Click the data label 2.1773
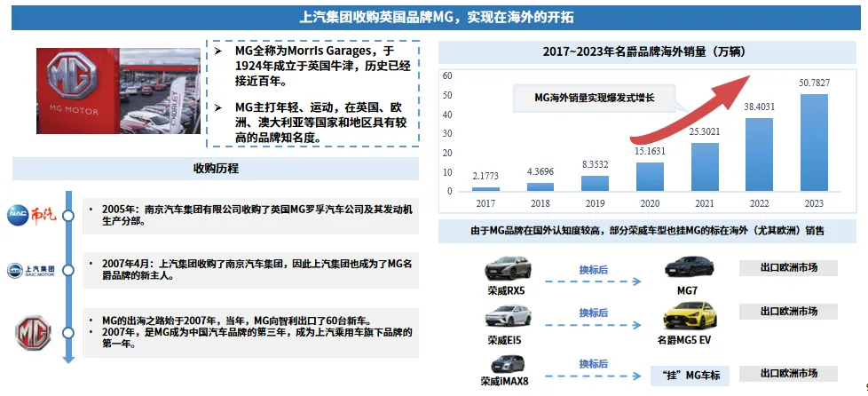 click(x=485, y=176)
